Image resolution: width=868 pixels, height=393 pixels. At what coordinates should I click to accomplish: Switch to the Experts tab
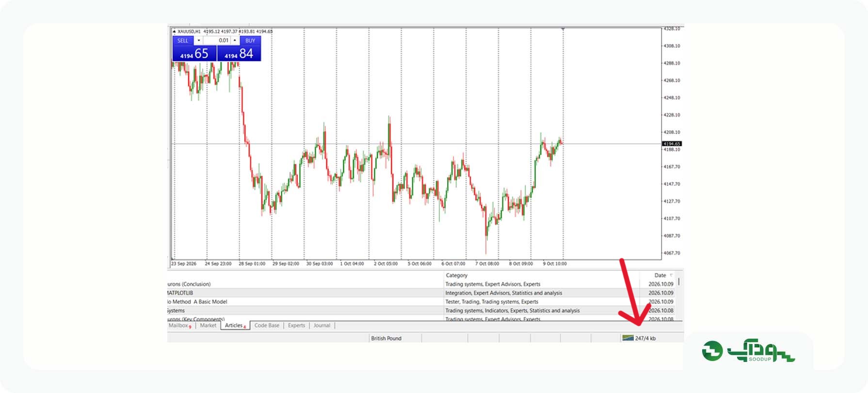click(296, 326)
